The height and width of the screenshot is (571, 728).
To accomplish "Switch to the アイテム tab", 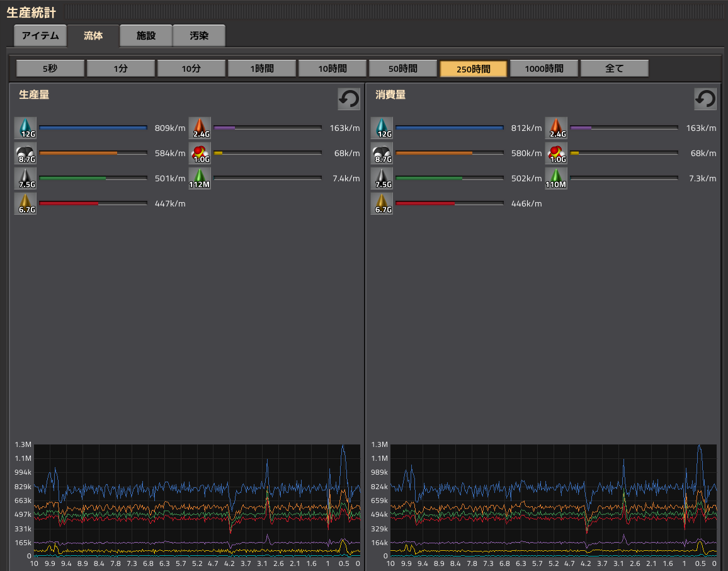I will point(40,36).
